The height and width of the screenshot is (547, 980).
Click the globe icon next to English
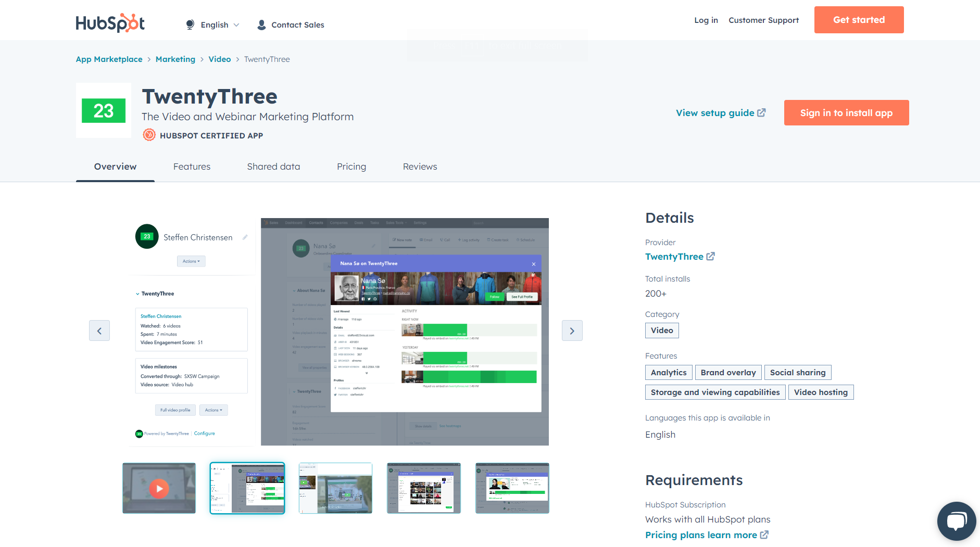(x=190, y=24)
